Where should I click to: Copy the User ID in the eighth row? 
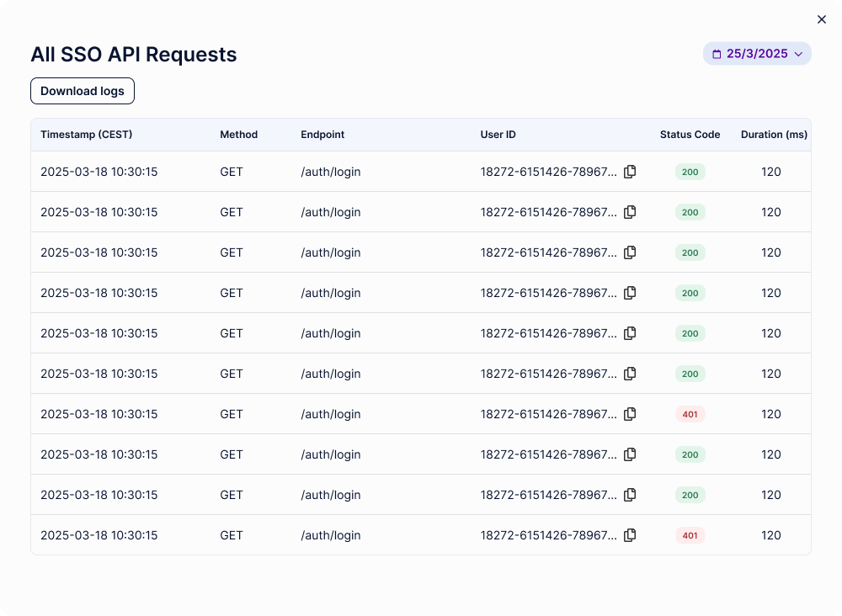point(630,454)
